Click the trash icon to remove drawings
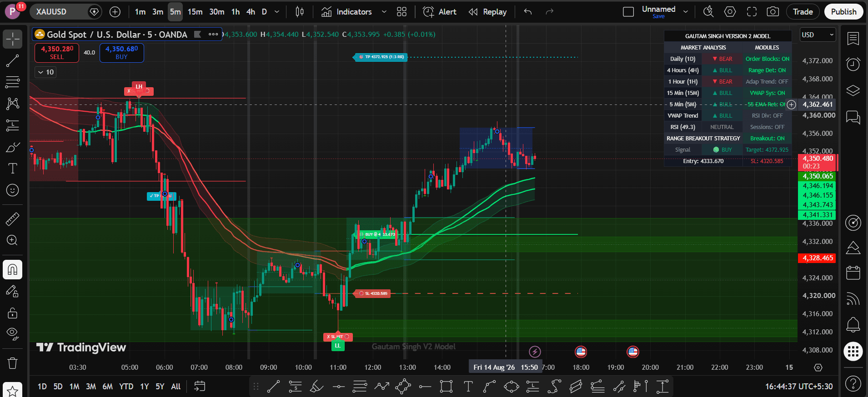 (x=13, y=363)
